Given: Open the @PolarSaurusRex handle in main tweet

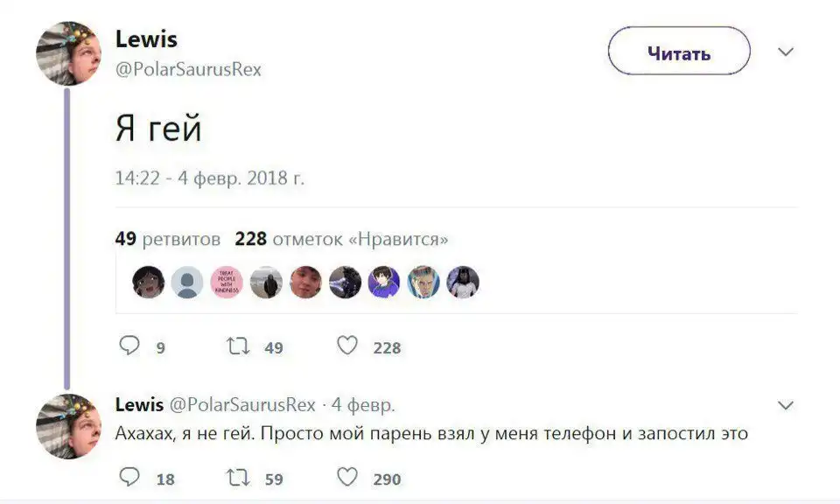Looking at the screenshot, I should 188,69.
